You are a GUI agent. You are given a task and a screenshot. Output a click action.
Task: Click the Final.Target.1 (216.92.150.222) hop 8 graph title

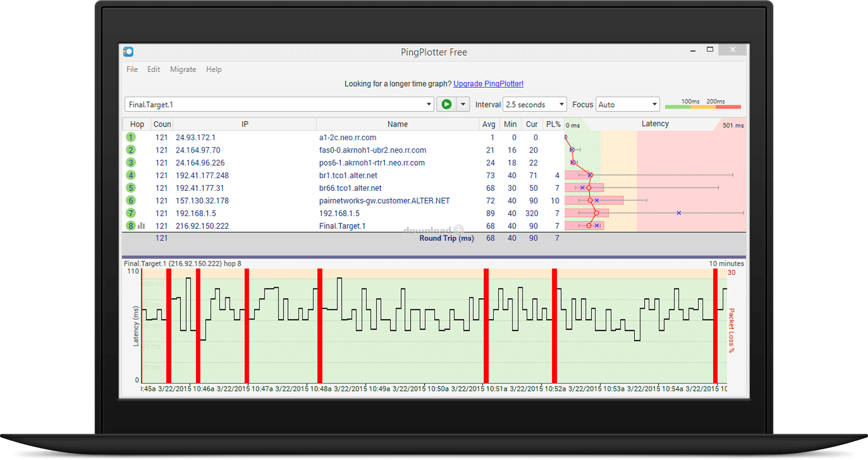[183, 263]
